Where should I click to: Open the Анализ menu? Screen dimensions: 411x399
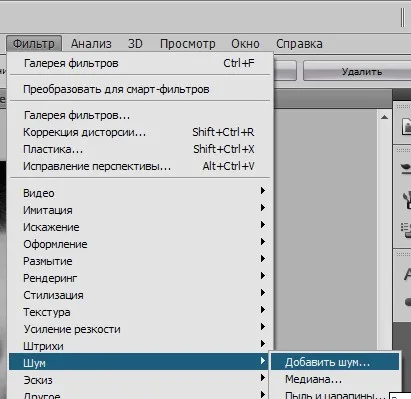click(91, 44)
